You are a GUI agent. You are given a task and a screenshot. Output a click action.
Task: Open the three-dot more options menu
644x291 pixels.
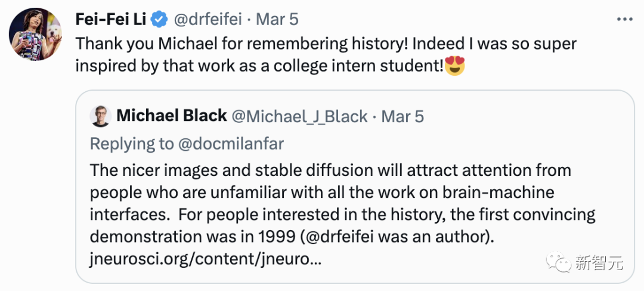[624, 19]
